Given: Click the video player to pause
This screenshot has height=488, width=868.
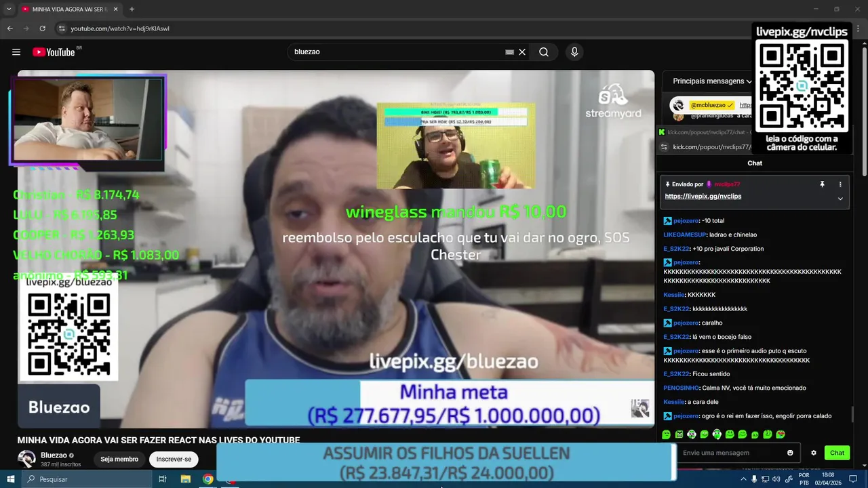Looking at the screenshot, I should coord(336,249).
